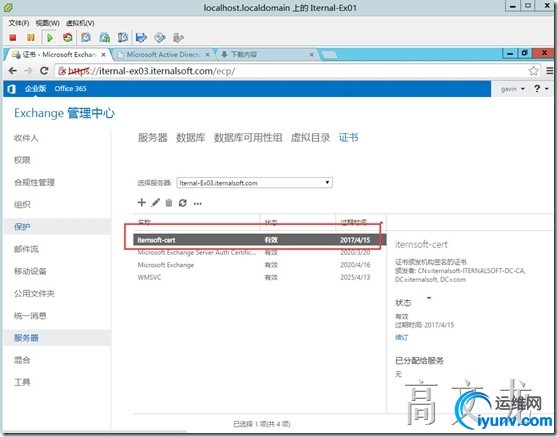Open 合规性管理 in the left navigation
Screen dimensions: 558x437
click(x=34, y=183)
